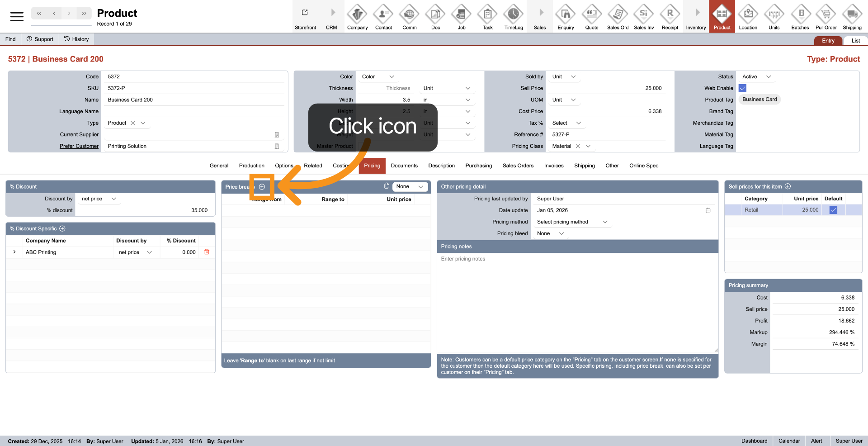Click the Shipping truck icon

click(852, 15)
